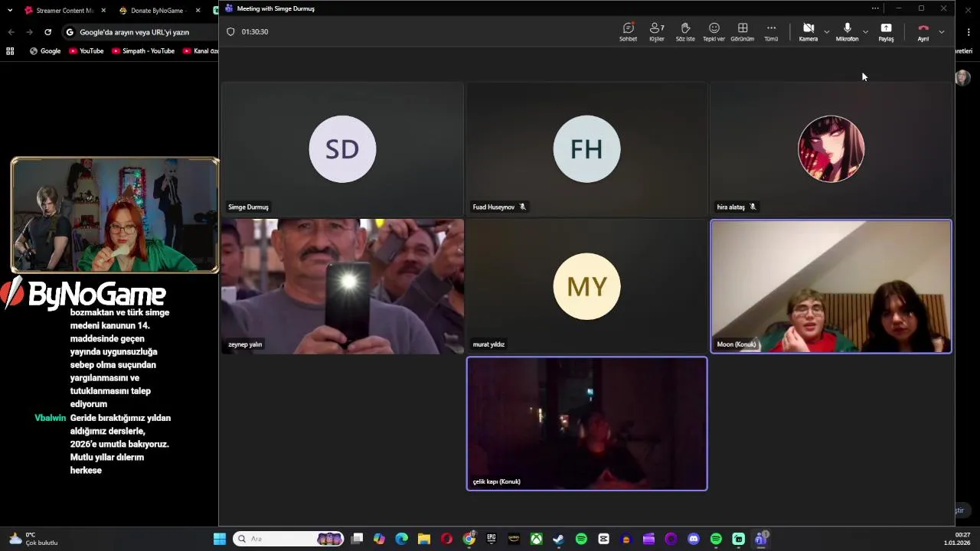This screenshot has width=980, height=551.
Task: Select hira alataş participant tile
Action: [x=831, y=148]
